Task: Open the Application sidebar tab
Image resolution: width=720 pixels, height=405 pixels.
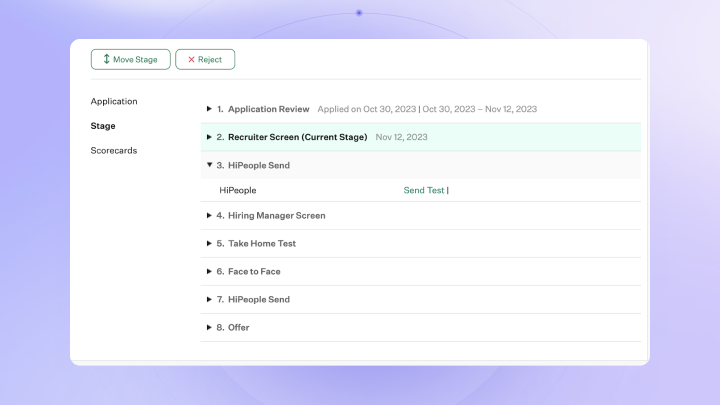Action: pyautogui.click(x=114, y=101)
